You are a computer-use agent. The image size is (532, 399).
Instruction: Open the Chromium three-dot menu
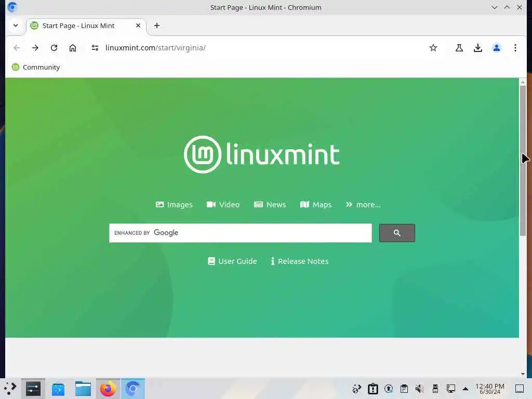(x=515, y=48)
